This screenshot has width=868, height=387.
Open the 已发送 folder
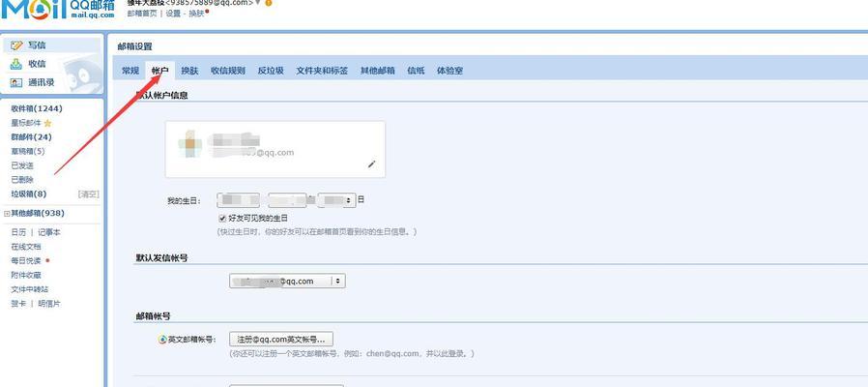pos(22,165)
